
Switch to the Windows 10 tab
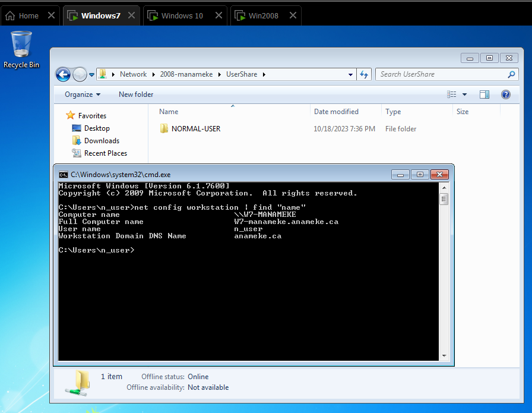point(181,15)
